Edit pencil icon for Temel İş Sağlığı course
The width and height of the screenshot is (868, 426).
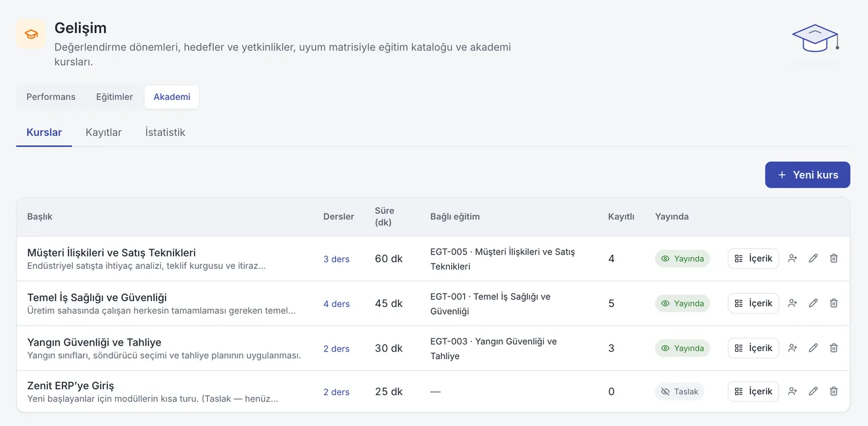click(813, 303)
